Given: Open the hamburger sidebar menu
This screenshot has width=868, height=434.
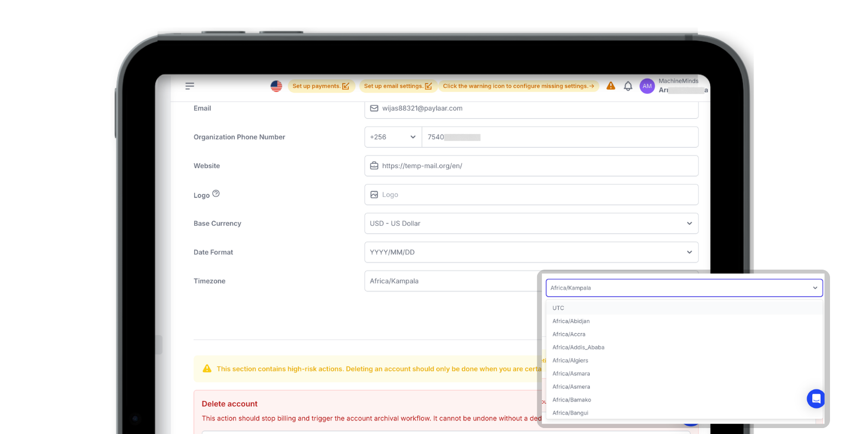Looking at the screenshot, I should coord(190,86).
